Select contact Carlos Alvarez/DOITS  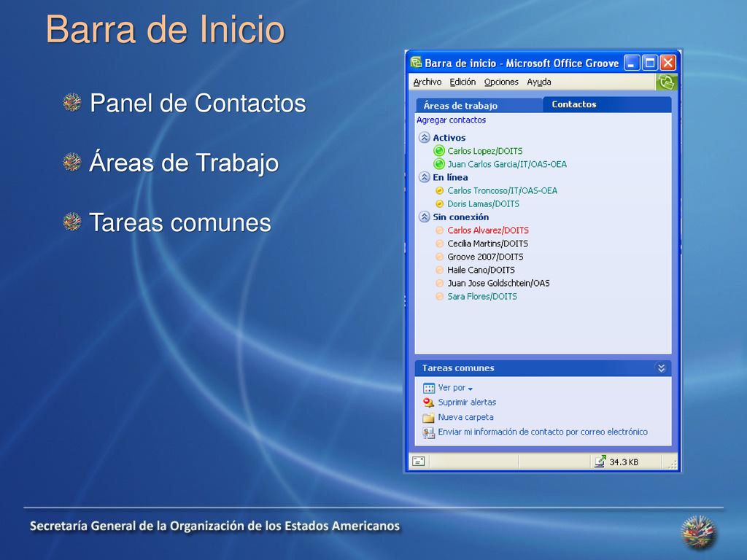point(488,230)
